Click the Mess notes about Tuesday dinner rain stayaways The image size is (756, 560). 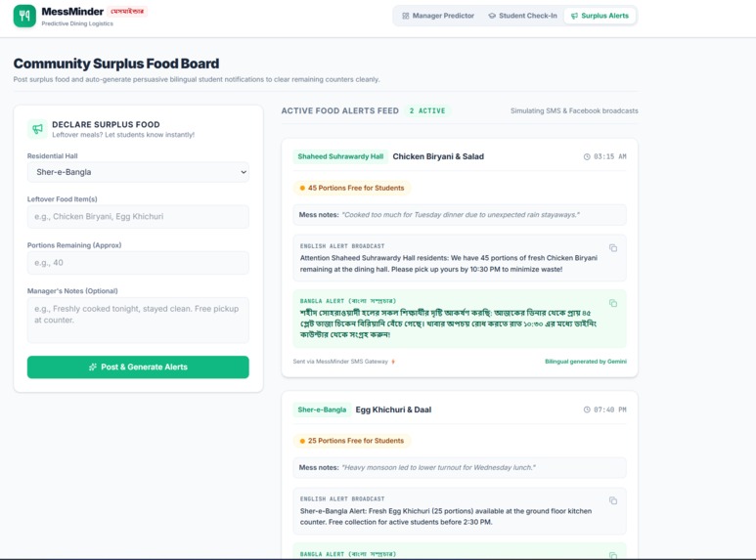[x=460, y=215]
